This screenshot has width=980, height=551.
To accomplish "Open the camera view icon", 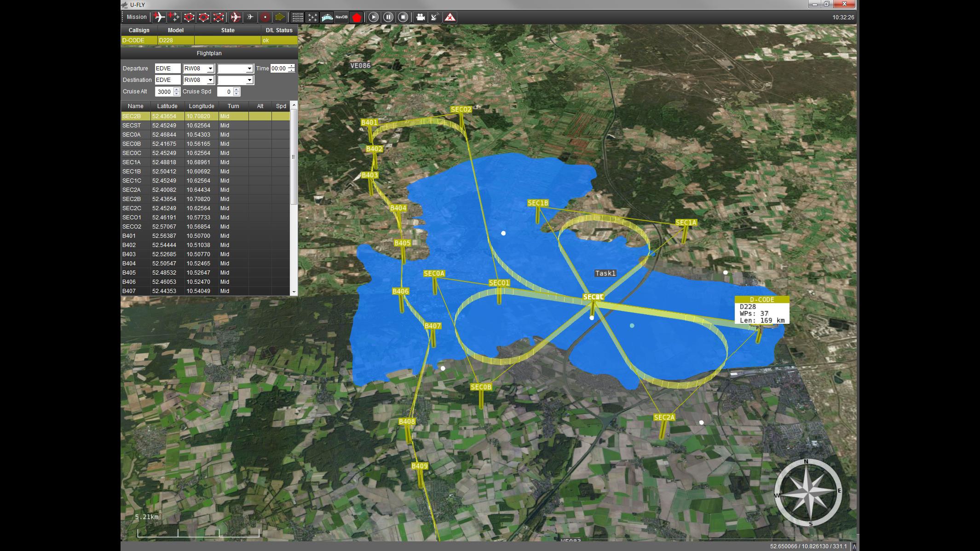I will (420, 17).
